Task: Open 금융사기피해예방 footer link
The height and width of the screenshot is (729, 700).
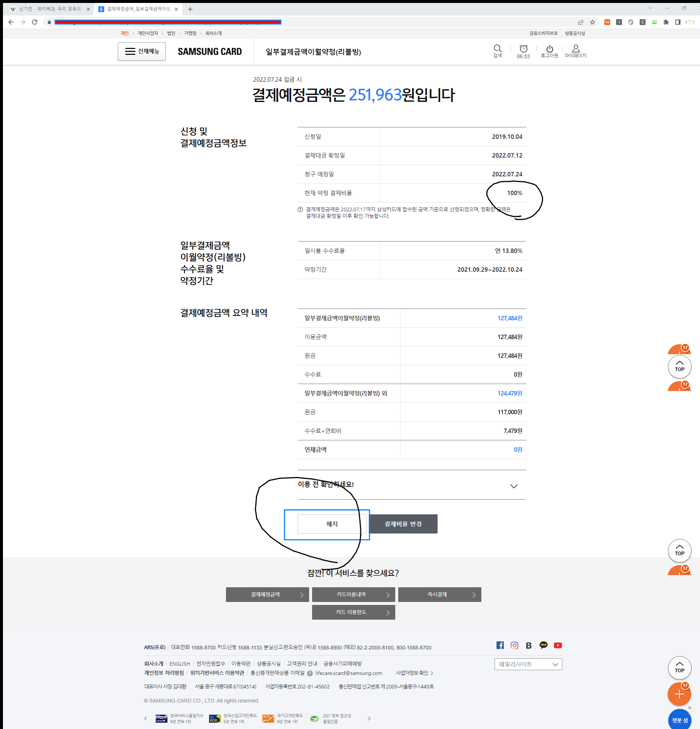Action: pyautogui.click(x=342, y=663)
